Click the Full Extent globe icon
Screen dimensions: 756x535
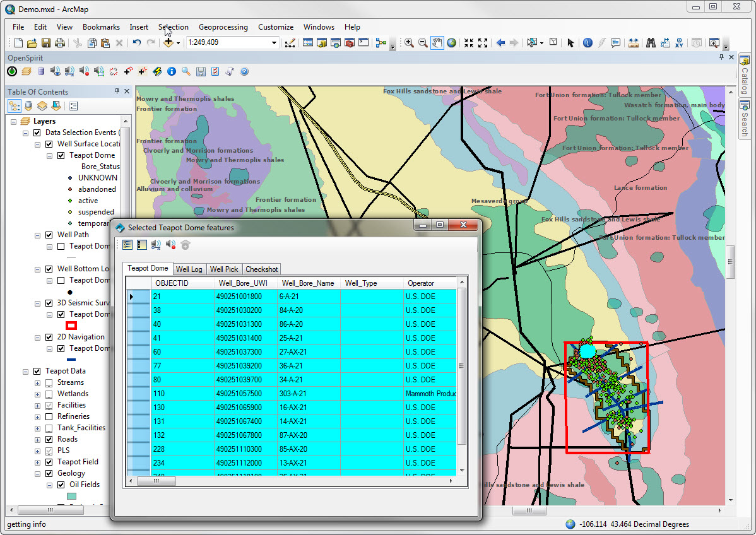click(452, 43)
